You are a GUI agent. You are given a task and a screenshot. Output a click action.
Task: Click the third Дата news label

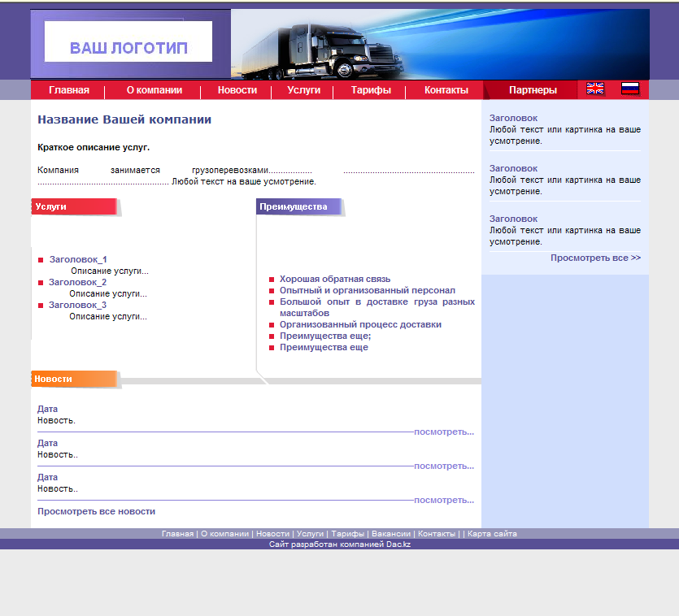[x=47, y=478]
